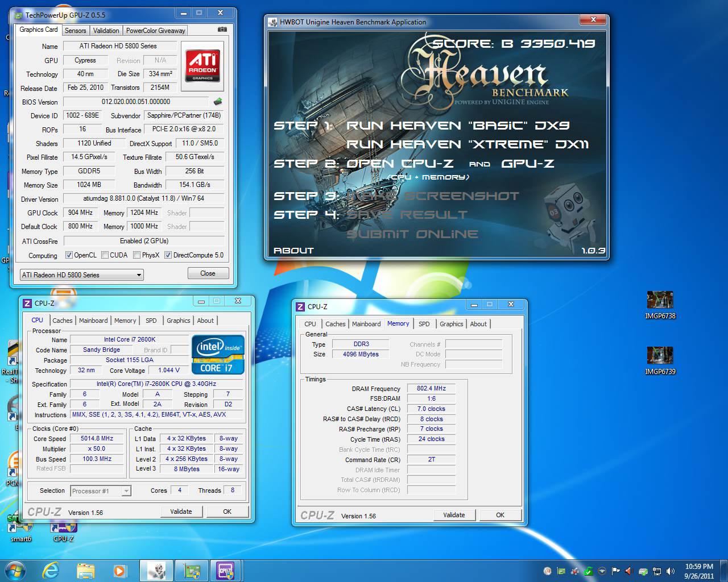Viewport: 728px width, 582px height.
Task: Click the DRAM Frequency value 802.4 MHz
Action: click(431, 389)
